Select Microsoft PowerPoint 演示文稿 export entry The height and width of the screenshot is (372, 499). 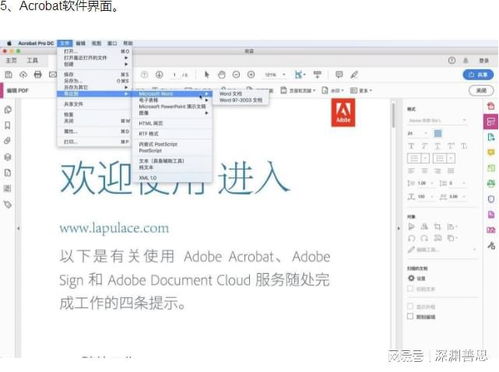pos(172,107)
